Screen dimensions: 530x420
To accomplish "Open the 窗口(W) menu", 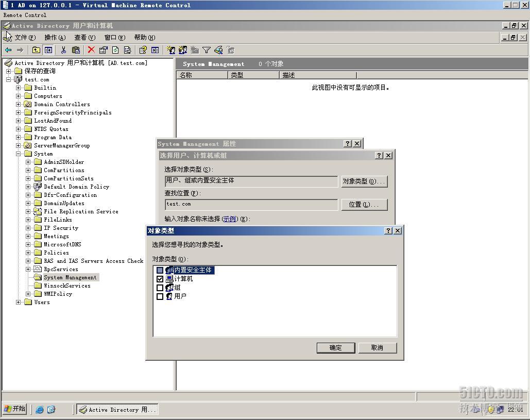I will point(115,38).
